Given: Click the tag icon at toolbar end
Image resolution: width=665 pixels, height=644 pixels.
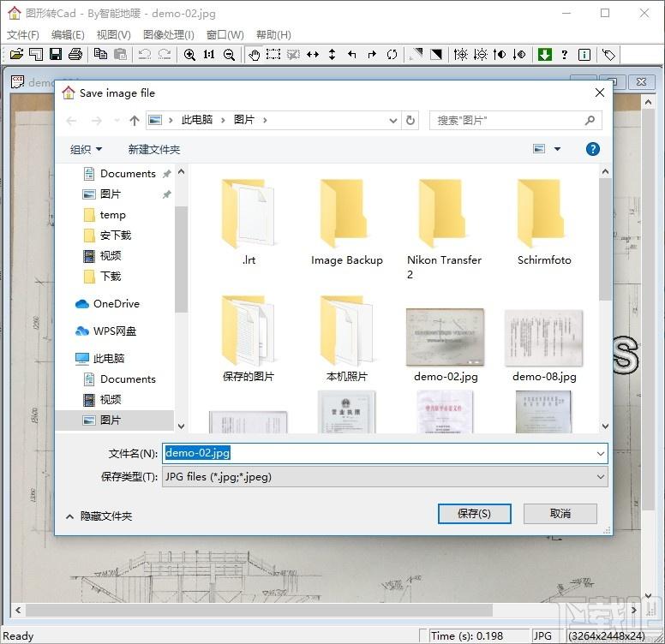Looking at the screenshot, I should [609, 55].
